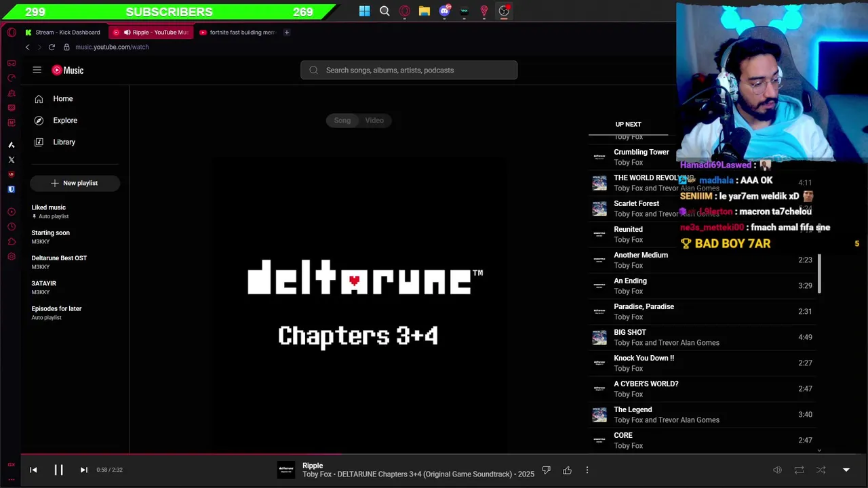Open the Deltarune Best OST playlist
The height and width of the screenshot is (488, 868).
click(x=75, y=262)
